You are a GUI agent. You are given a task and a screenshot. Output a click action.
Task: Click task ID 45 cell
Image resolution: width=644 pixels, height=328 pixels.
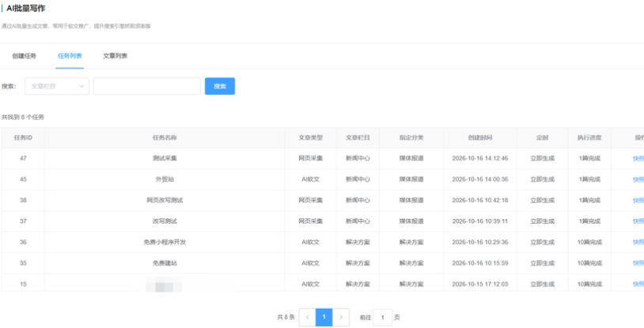(23, 179)
